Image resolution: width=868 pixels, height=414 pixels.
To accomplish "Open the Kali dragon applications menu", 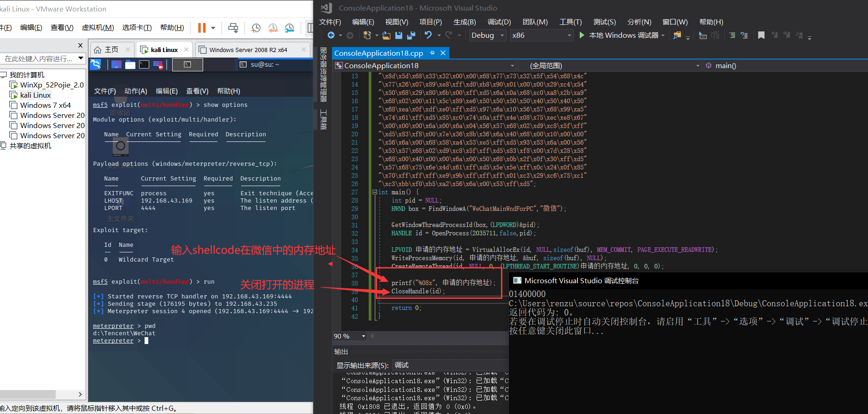I will pyautogui.click(x=96, y=64).
